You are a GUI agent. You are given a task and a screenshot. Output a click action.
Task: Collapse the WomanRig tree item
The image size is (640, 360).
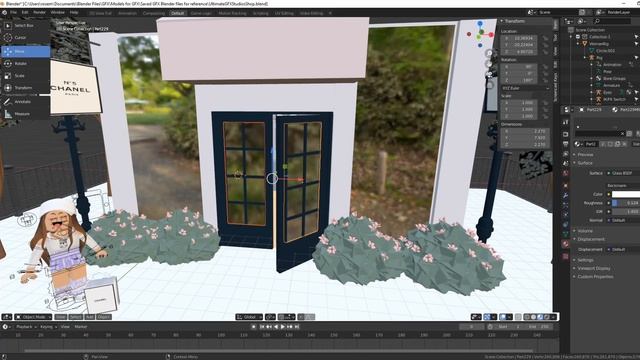(x=579, y=44)
